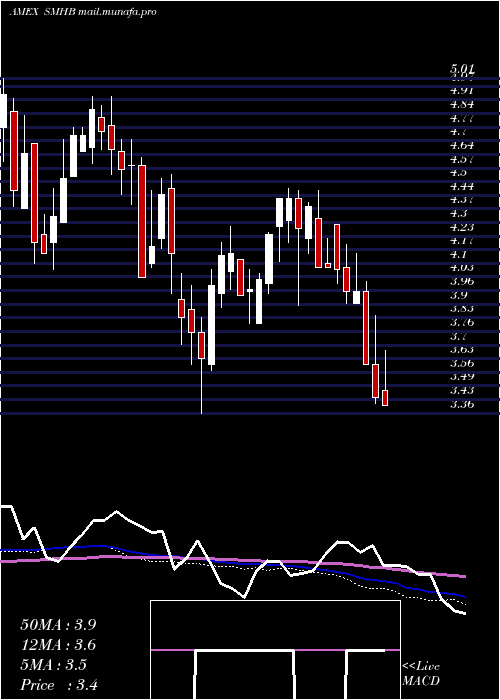Select the Price : 3.4 readout
500x700 pixels.
click(59, 685)
